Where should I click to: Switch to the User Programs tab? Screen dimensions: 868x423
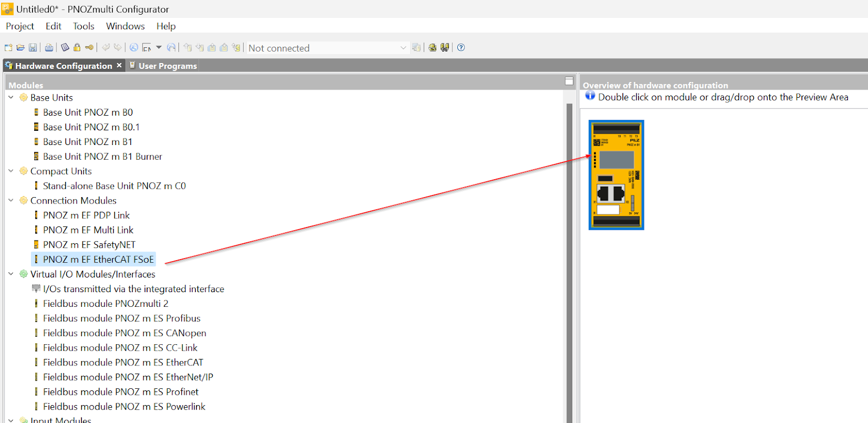click(163, 66)
